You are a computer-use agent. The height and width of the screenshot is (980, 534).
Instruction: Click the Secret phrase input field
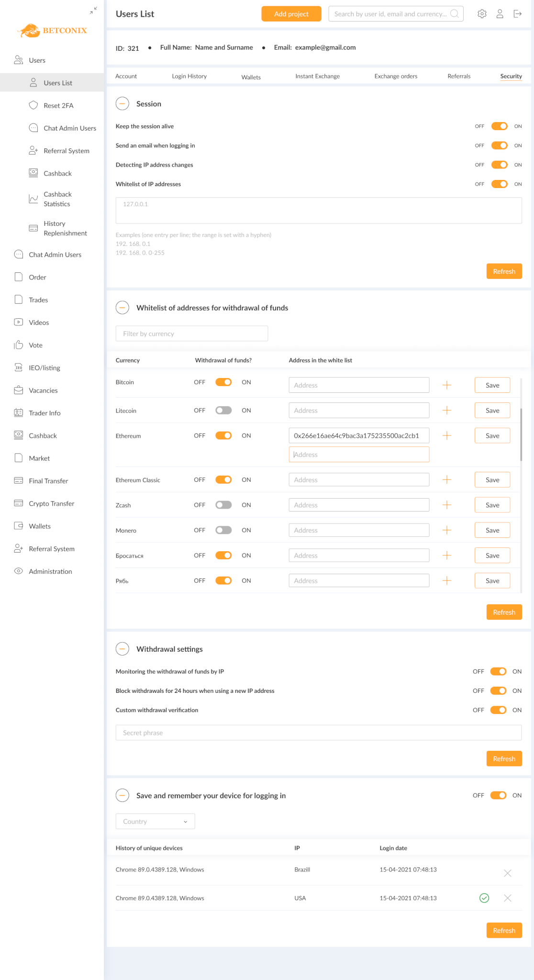tap(318, 733)
